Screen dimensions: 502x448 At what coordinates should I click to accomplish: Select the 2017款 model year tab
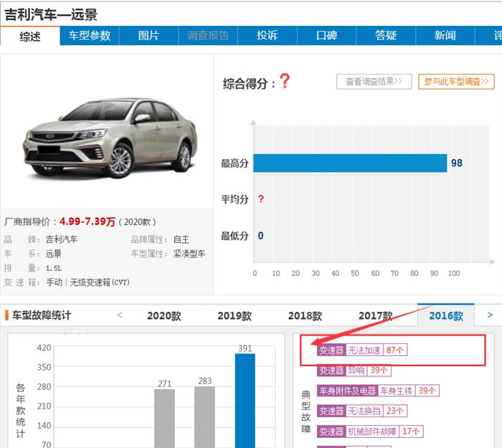pos(375,316)
